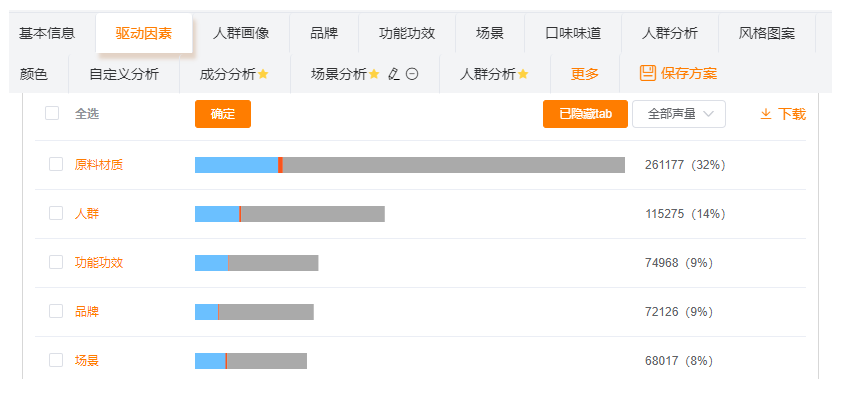The width and height of the screenshot is (842, 407).
Task: Tick the 品牌 row checkbox
Action: [x=56, y=311]
